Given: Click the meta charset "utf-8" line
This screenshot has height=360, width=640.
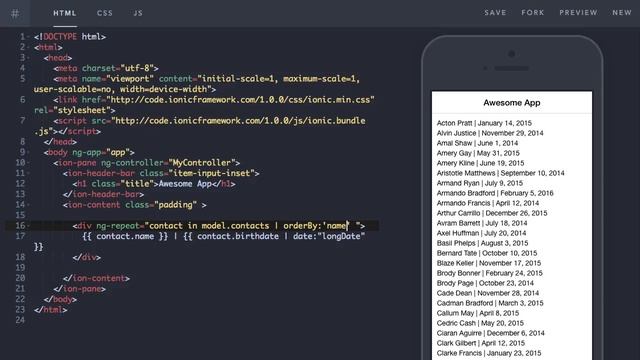Looking at the screenshot, I should point(106,68).
